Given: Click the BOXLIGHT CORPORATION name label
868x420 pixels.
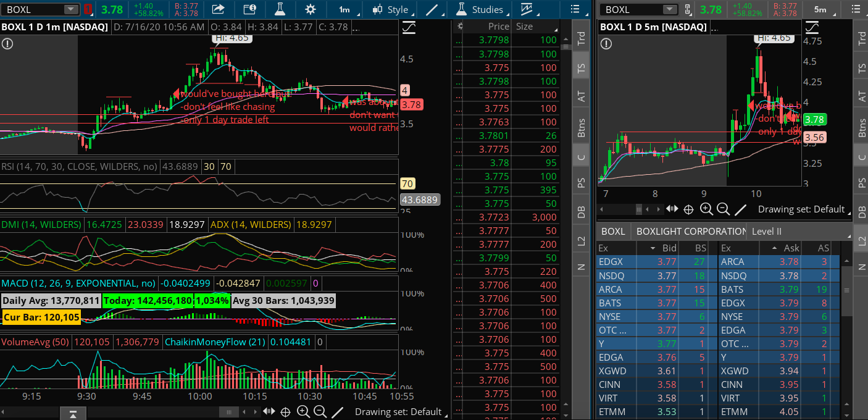Looking at the screenshot, I should pos(691,232).
